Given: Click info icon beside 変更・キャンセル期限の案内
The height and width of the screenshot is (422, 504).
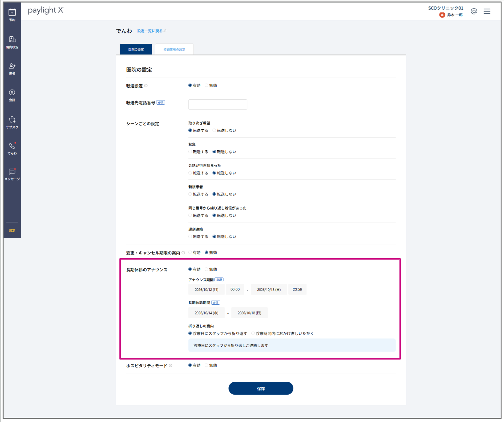Looking at the screenshot, I should tap(183, 253).
